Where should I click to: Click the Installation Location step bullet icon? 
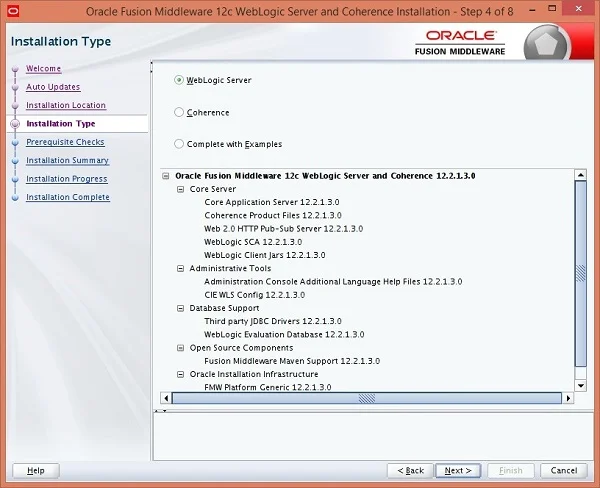pos(15,106)
